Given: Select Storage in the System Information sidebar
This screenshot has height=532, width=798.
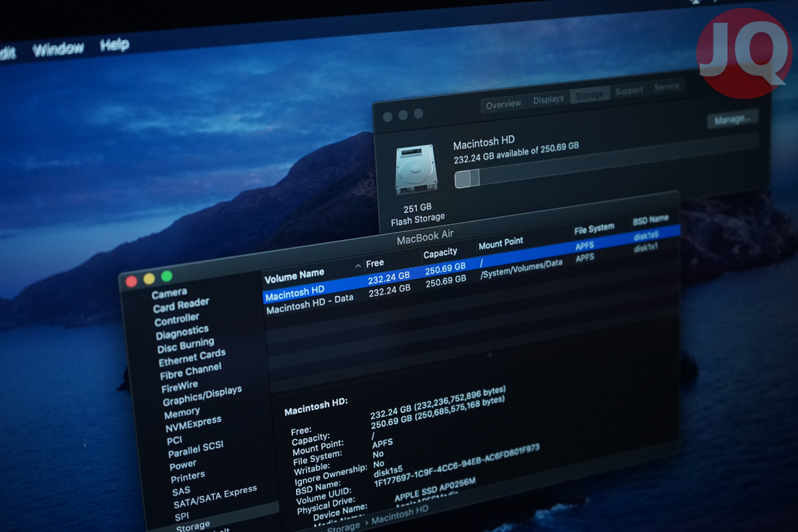Looking at the screenshot, I should pos(193,527).
